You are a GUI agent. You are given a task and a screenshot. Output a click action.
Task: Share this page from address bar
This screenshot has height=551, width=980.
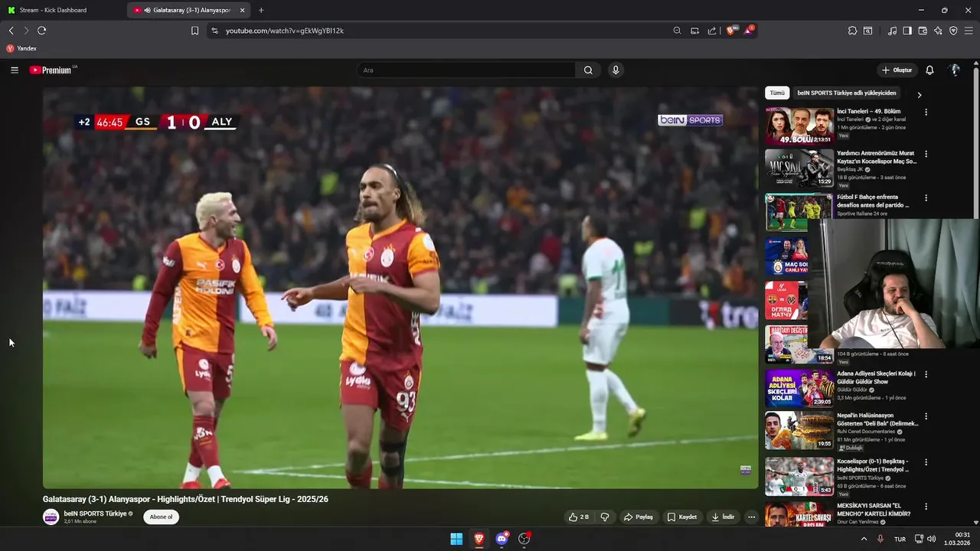tap(712, 31)
